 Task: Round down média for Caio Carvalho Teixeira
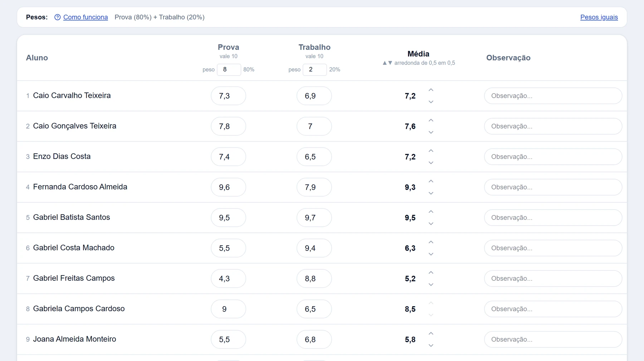[x=431, y=102]
